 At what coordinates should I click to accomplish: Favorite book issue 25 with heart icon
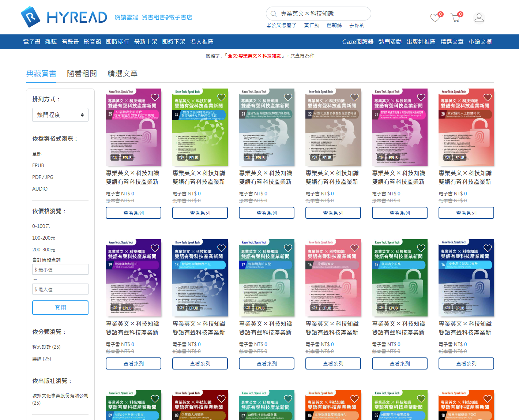[155, 97]
